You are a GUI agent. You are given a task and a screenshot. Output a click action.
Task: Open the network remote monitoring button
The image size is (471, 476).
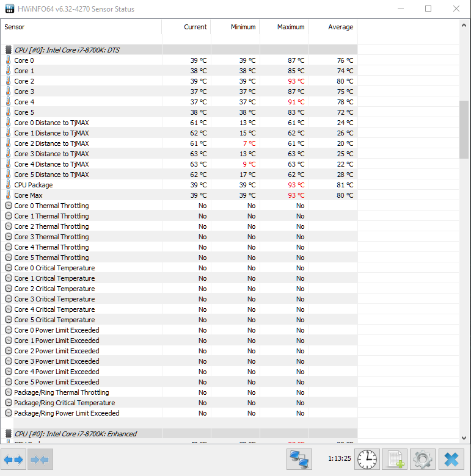click(299, 460)
